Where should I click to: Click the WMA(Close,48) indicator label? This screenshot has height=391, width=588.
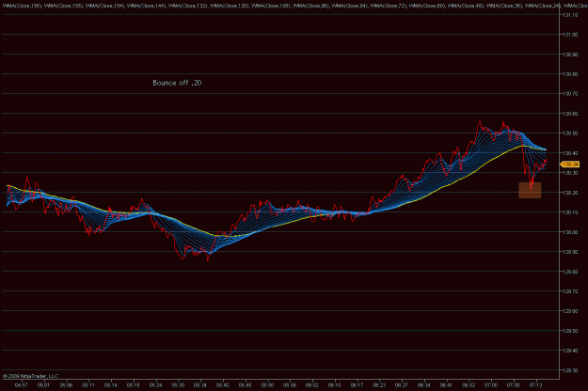click(466, 6)
